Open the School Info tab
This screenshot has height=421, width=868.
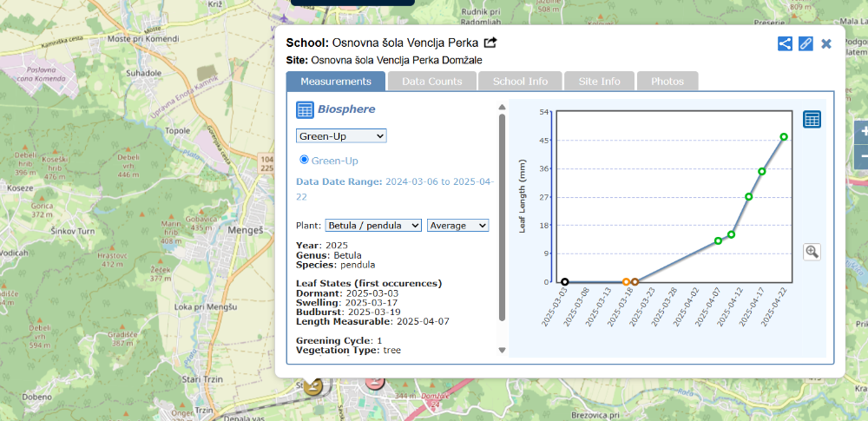(520, 82)
